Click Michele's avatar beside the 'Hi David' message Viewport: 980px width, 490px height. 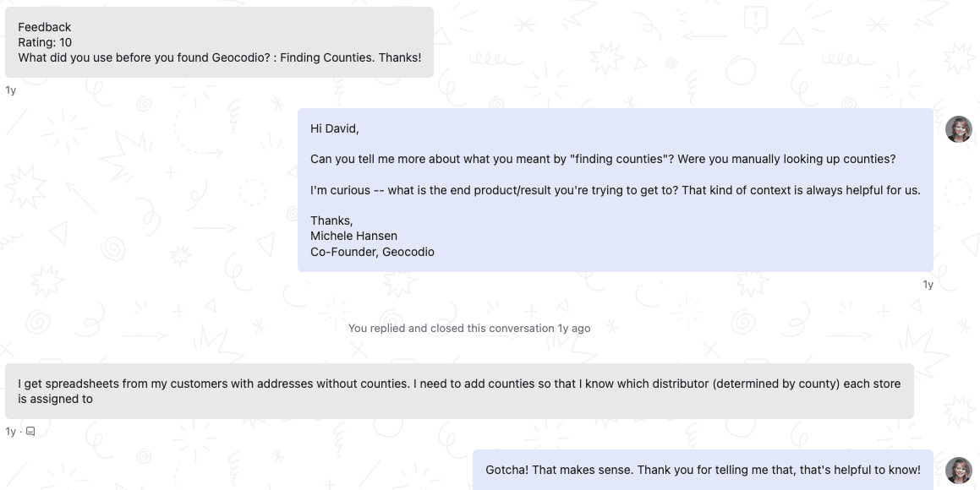(958, 129)
